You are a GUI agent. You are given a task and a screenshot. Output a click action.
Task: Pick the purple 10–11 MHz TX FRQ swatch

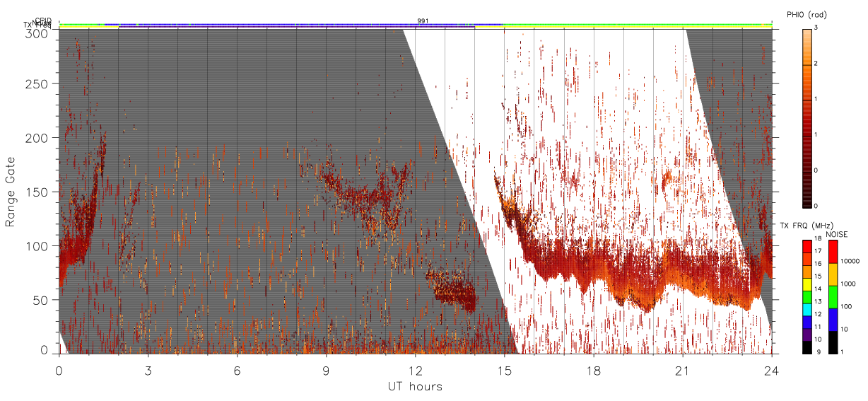click(807, 335)
